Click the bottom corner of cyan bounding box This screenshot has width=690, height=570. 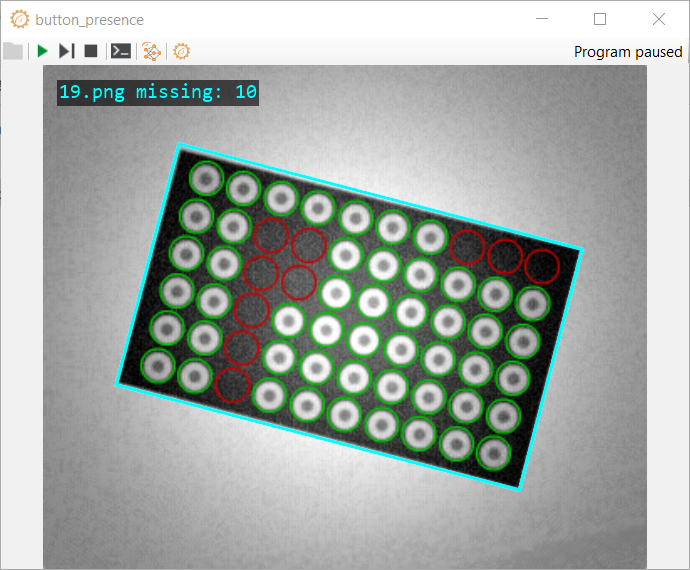[520, 490]
